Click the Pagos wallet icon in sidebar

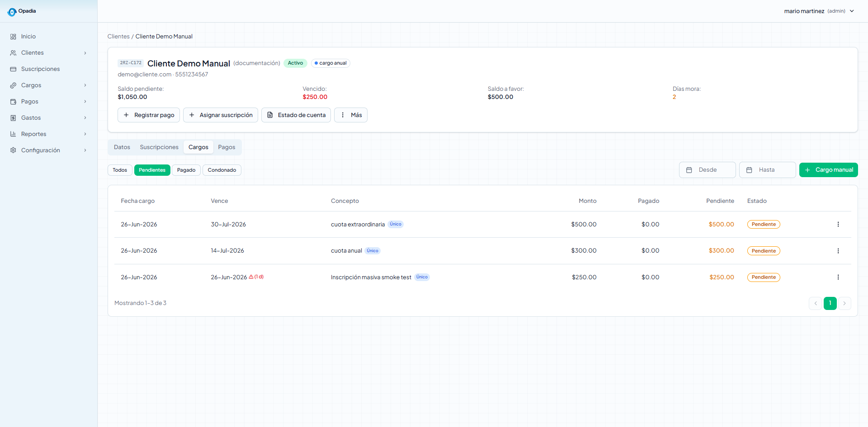tap(13, 102)
